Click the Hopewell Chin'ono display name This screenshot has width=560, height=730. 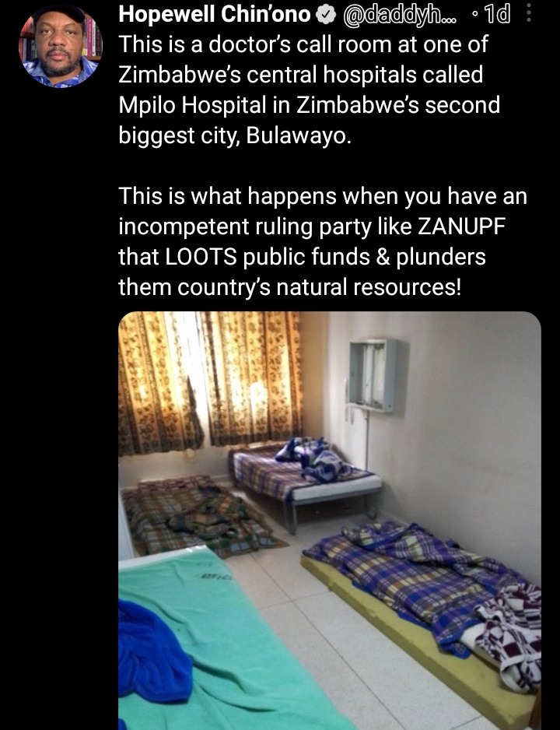pos(215,15)
